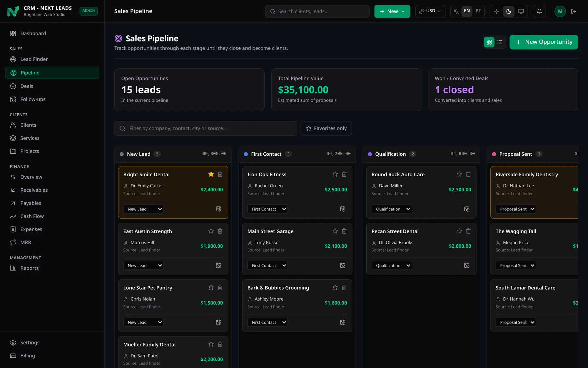Change stage of Lone Star Pet Pantry

(x=143, y=322)
